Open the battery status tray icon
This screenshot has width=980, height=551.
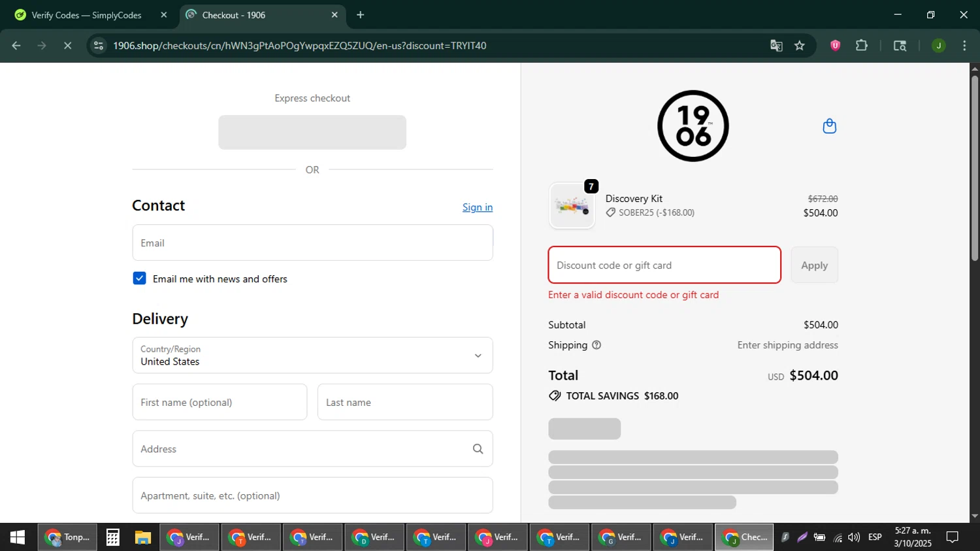coord(820,537)
